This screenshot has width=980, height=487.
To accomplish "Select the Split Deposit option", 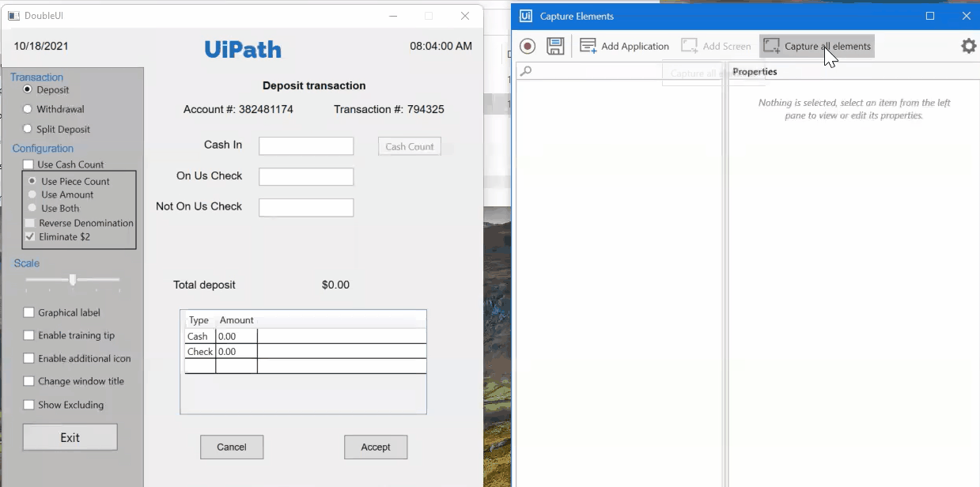I will [x=28, y=129].
